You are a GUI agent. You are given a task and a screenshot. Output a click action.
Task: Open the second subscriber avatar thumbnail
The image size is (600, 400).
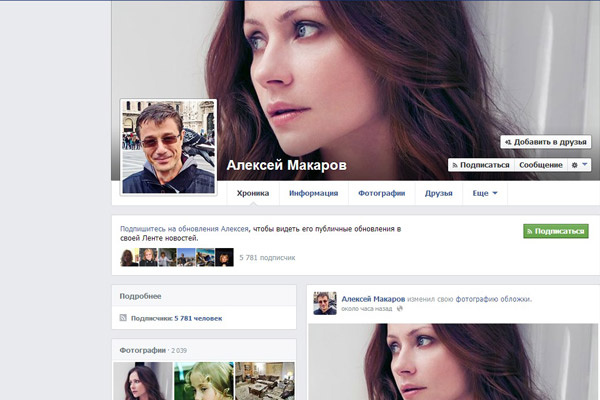tap(148, 257)
